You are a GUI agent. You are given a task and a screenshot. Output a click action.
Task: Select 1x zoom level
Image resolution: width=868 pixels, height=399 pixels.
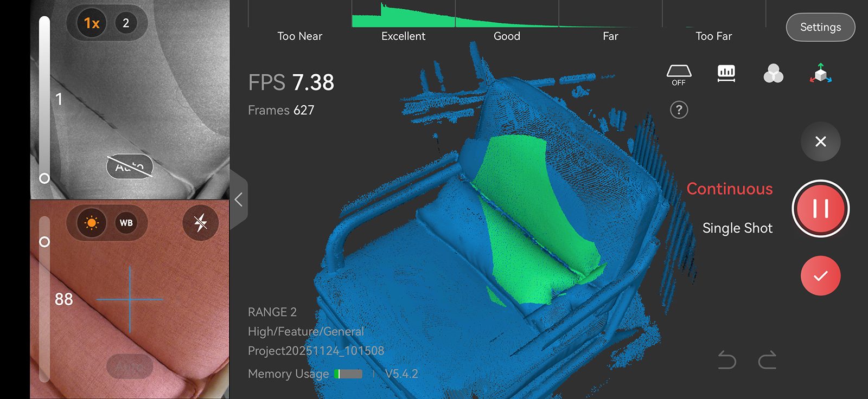(92, 23)
